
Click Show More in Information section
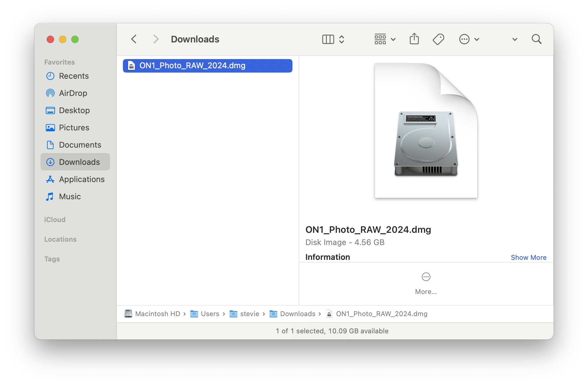528,257
